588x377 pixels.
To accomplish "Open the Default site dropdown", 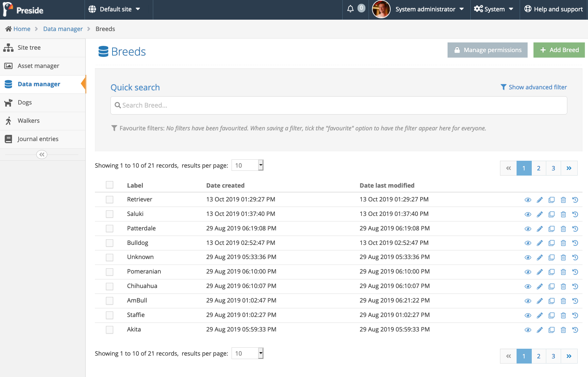I will 114,9.
